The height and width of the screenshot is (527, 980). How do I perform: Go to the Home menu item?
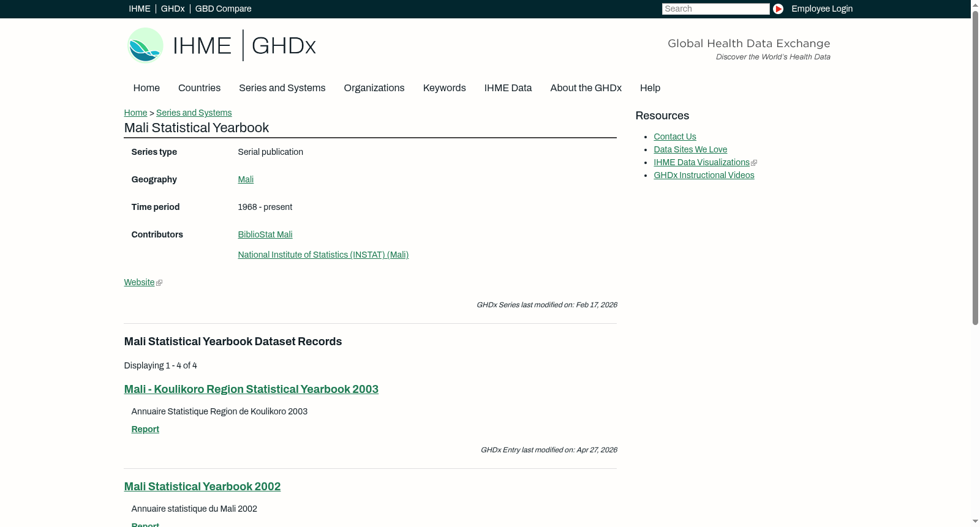(146, 88)
